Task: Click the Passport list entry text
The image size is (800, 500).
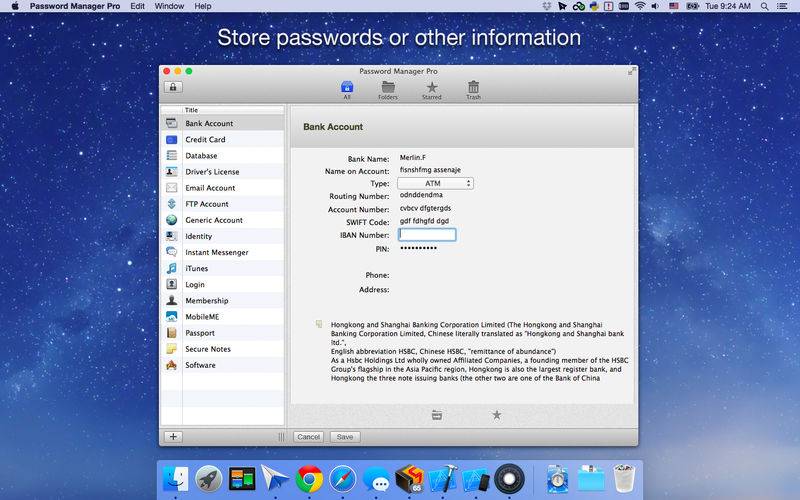Action: click(x=200, y=333)
